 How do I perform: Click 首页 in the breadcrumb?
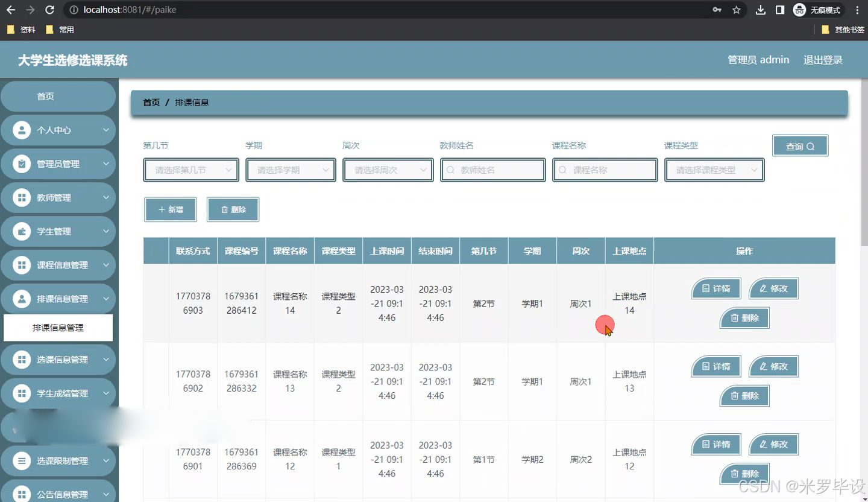point(151,103)
